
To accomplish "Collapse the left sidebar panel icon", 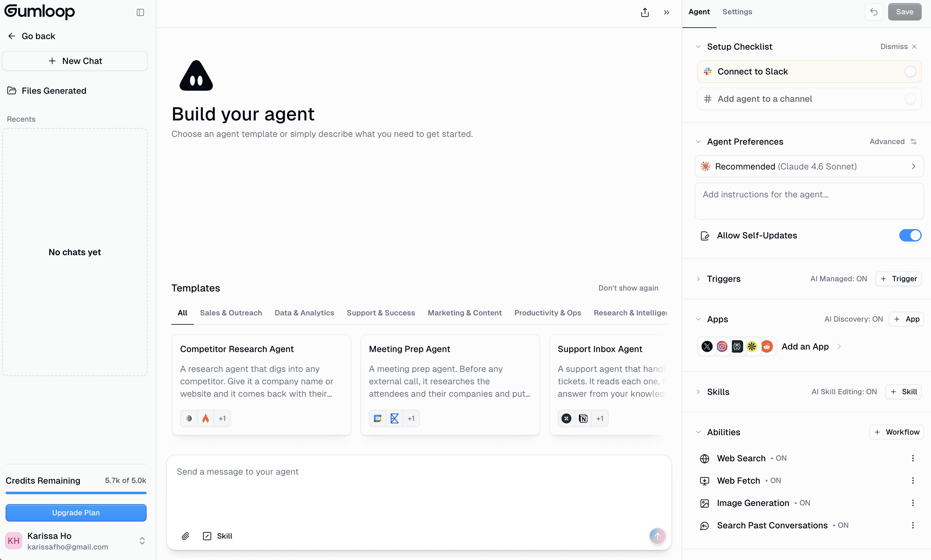I will [140, 12].
